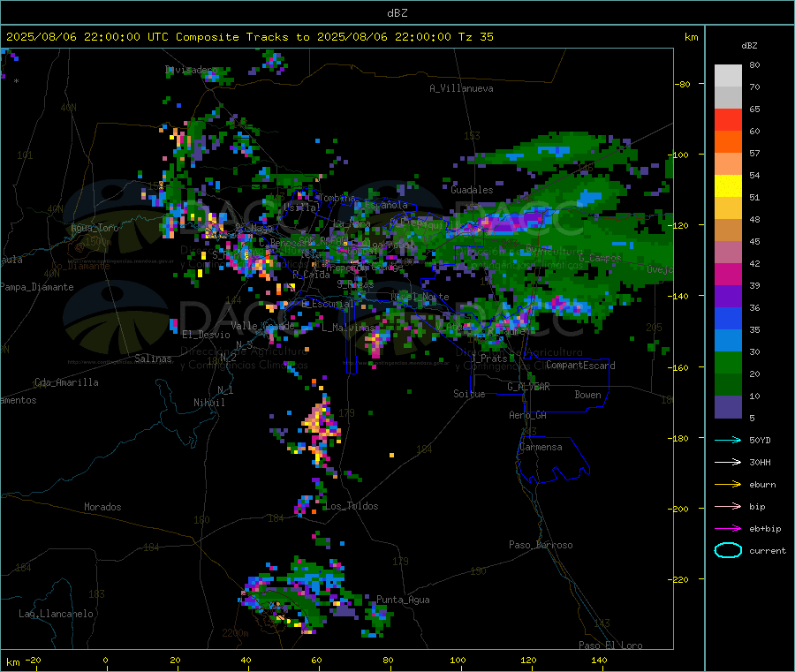Click the '-220' vertical axis tick label
The image size is (795, 672).
click(679, 580)
